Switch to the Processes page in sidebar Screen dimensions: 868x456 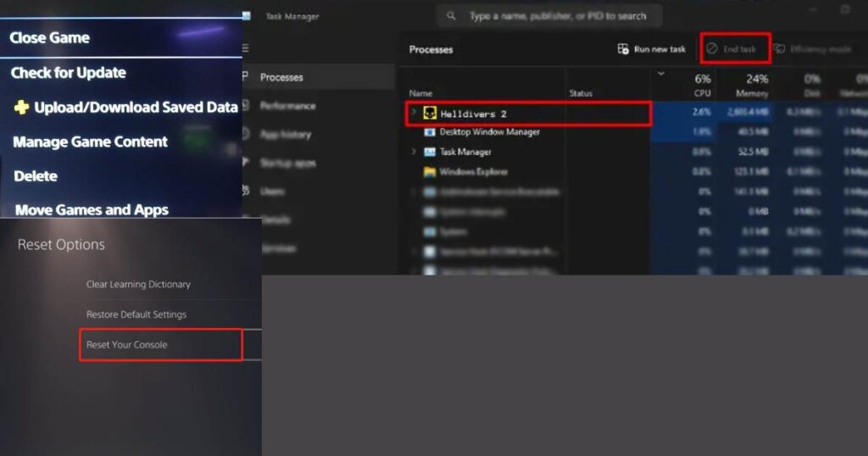point(319,77)
